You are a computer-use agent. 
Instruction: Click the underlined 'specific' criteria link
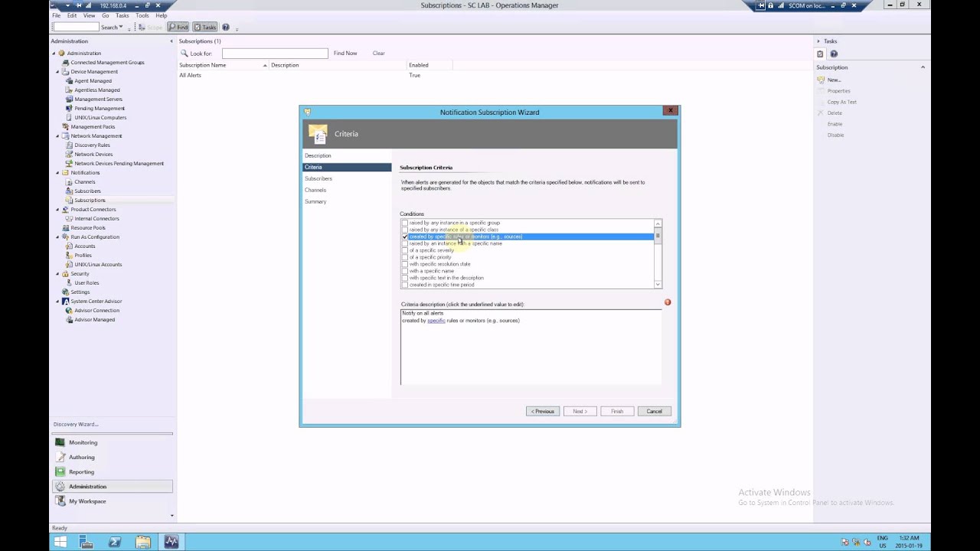pos(436,321)
